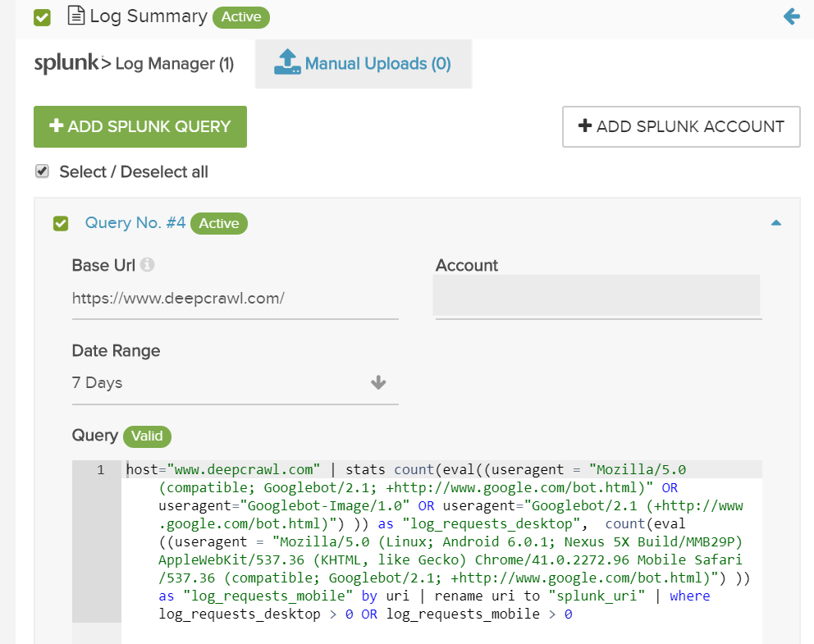Collapse Query No. #4 with the blue chevron
This screenshot has width=814, height=644.
(x=775, y=222)
